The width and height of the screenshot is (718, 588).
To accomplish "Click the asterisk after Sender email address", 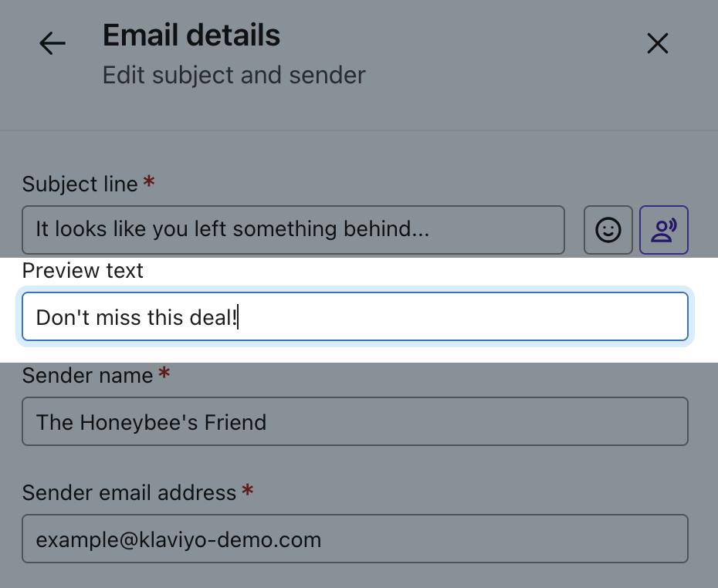I will click(247, 492).
